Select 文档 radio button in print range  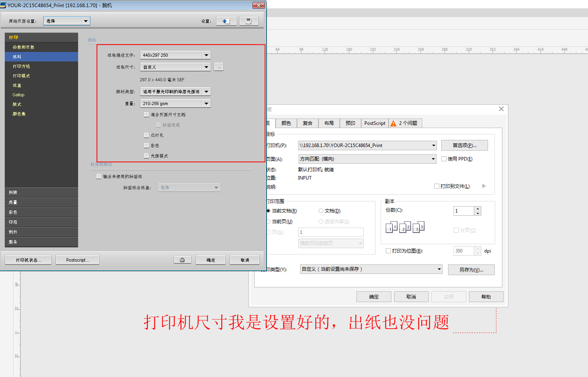[321, 211]
